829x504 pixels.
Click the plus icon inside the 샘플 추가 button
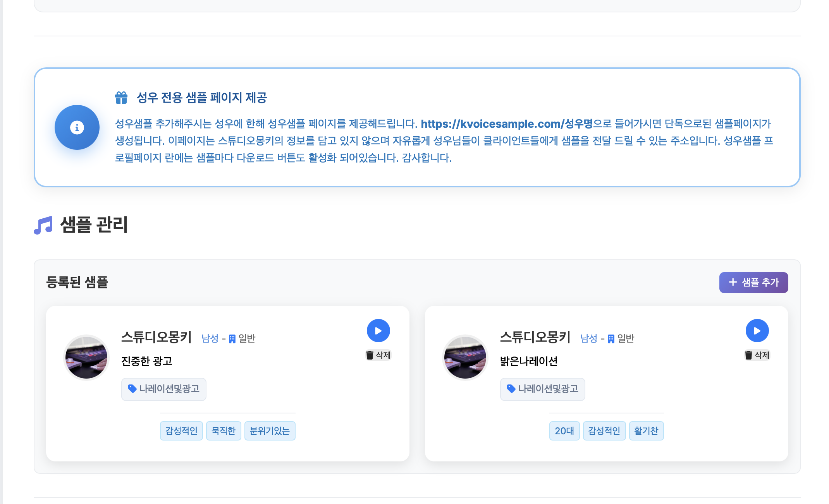pos(733,283)
